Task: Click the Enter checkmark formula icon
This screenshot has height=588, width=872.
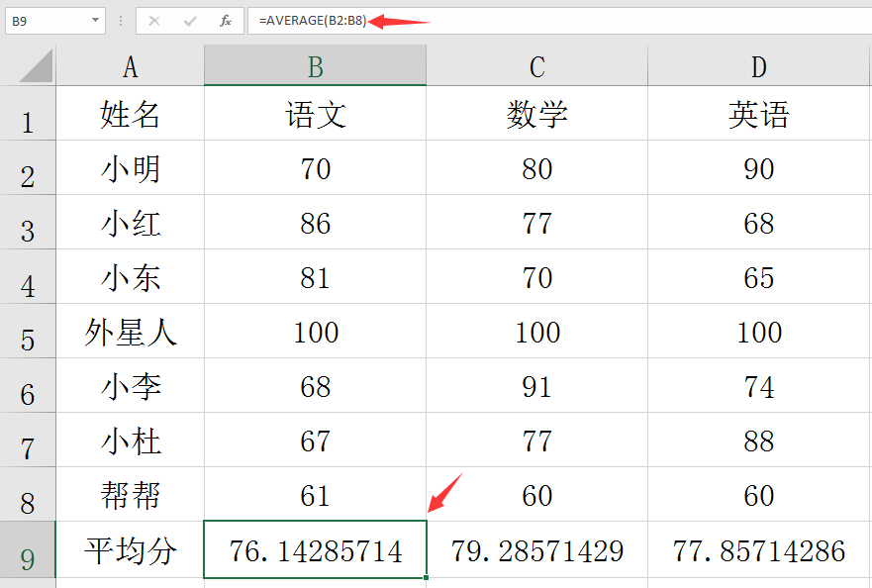Action: point(190,21)
